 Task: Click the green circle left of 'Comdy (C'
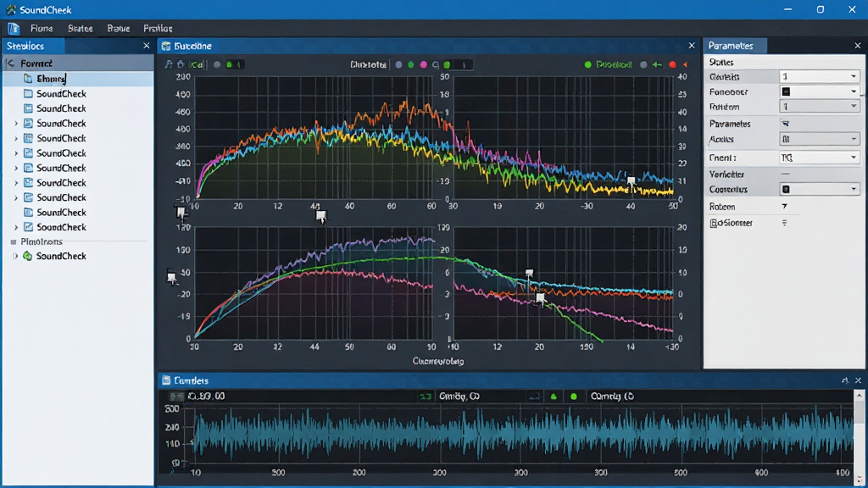tap(574, 396)
